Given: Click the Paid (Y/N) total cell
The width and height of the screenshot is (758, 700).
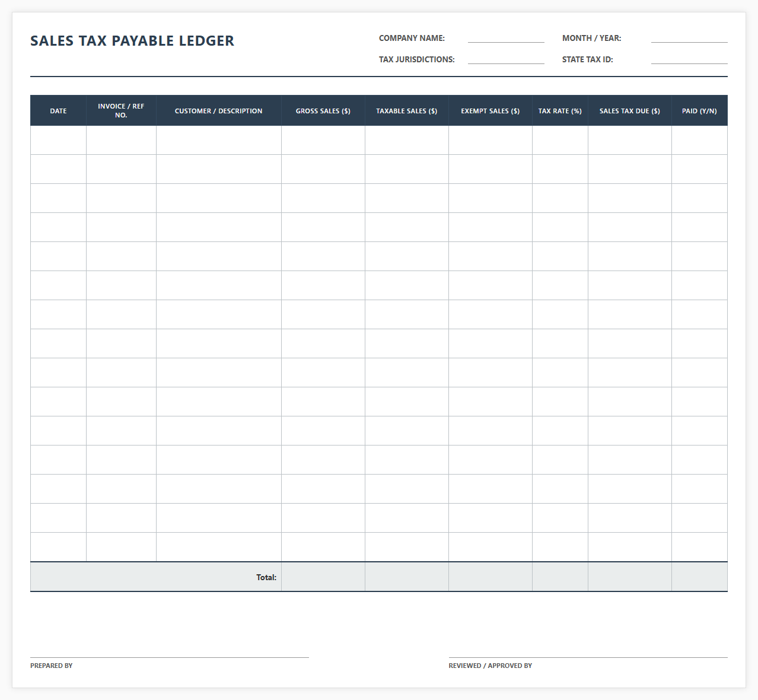Looking at the screenshot, I should (x=699, y=577).
